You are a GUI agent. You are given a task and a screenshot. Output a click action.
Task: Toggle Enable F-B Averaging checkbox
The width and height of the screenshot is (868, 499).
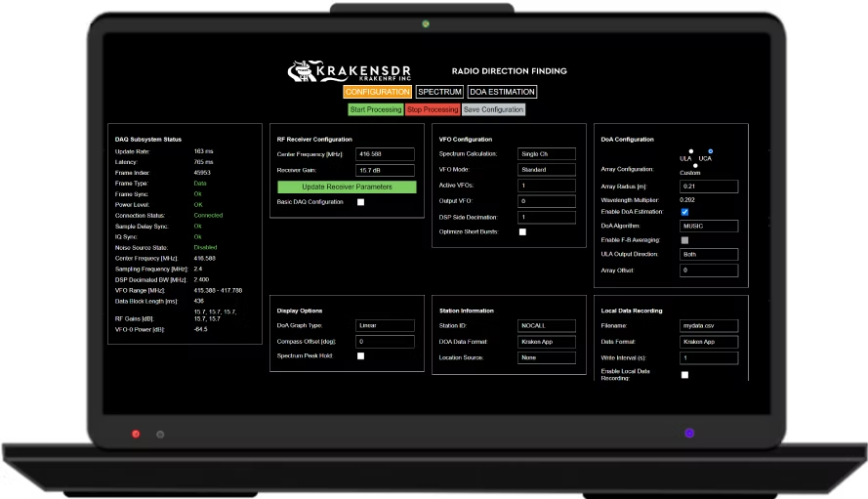[x=684, y=240]
